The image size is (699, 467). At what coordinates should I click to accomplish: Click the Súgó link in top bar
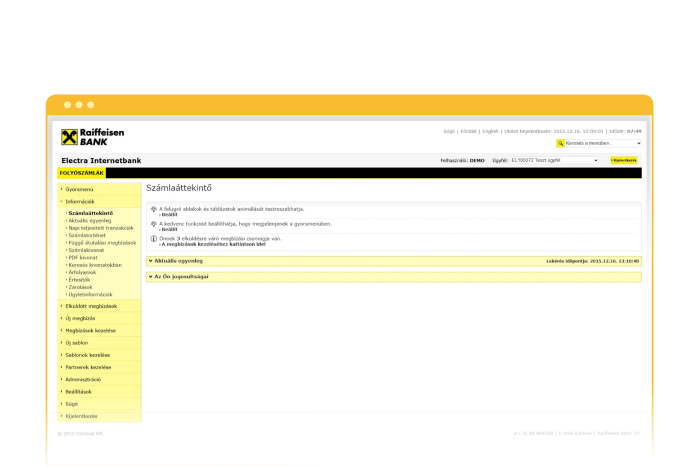click(450, 131)
